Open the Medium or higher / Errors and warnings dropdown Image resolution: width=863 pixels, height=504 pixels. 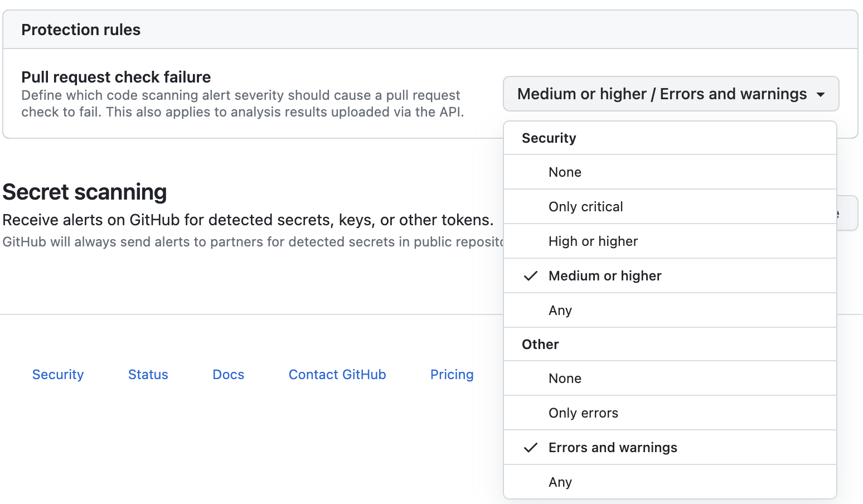[671, 94]
